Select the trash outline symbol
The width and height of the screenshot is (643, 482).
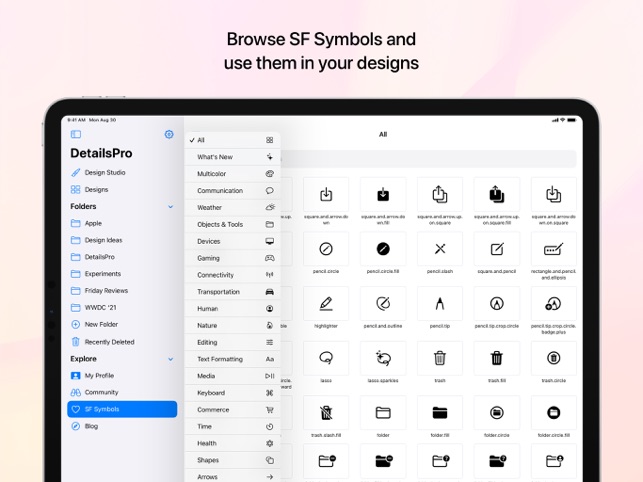[440, 358]
